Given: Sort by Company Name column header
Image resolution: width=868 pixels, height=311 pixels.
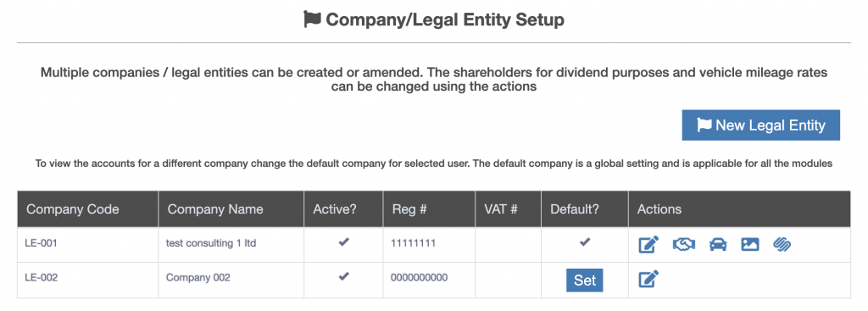Looking at the screenshot, I should coord(215,209).
